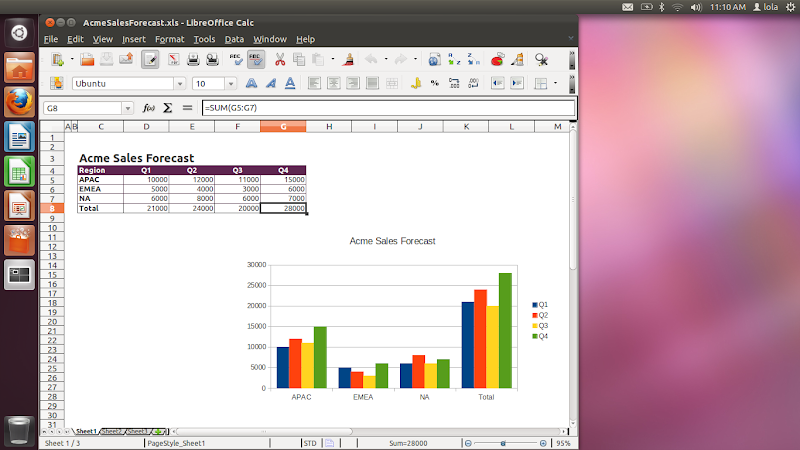Expand the font size dropdown
The width and height of the screenshot is (800, 450).
pos(231,84)
